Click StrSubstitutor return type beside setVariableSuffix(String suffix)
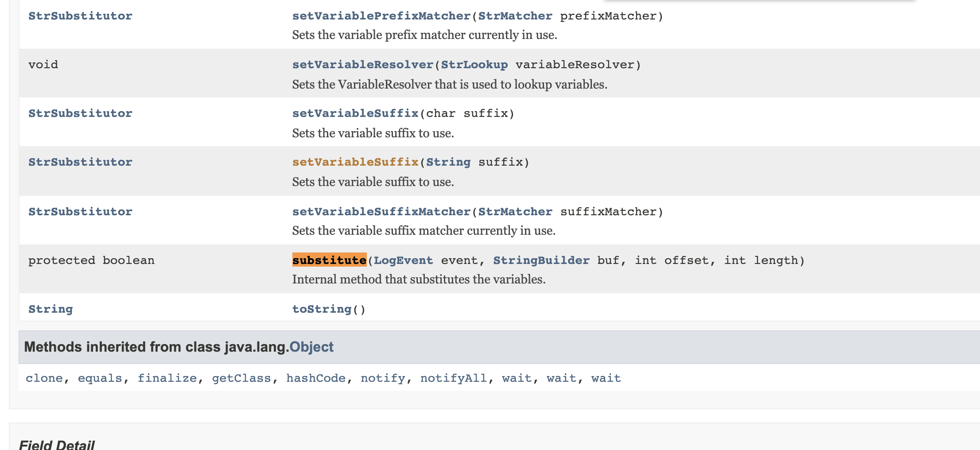This screenshot has width=980, height=450. tap(80, 162)
